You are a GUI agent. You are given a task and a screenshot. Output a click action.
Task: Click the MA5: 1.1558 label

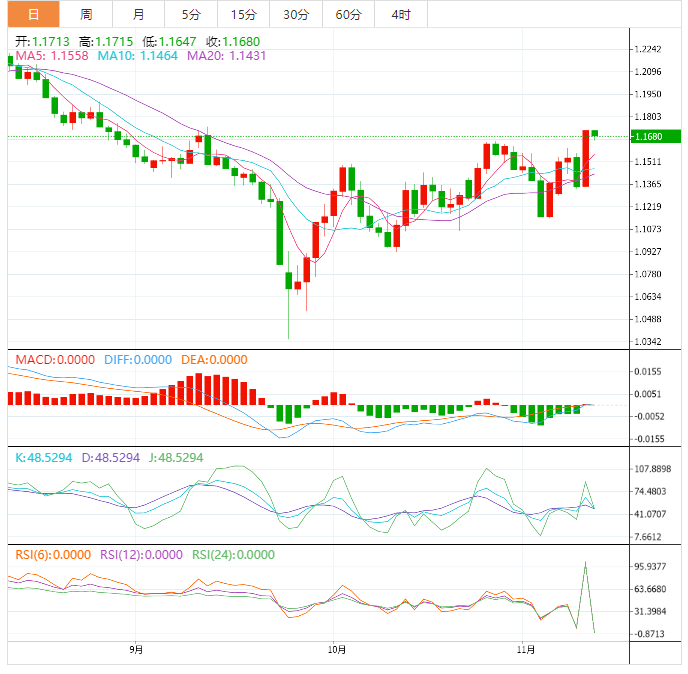coord(52,56)
